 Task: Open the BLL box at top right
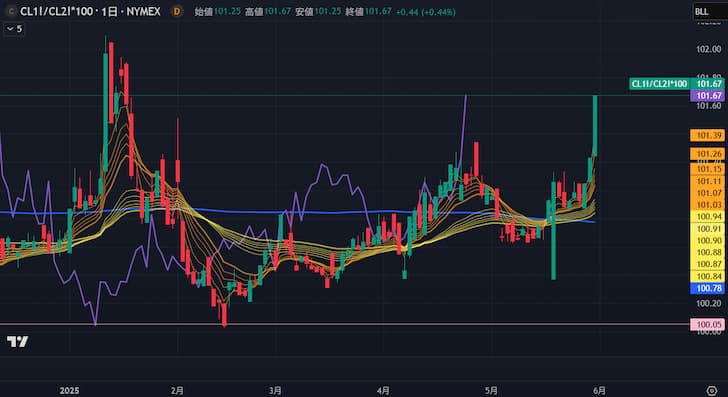pyautogui.click(x=709, y=12)
